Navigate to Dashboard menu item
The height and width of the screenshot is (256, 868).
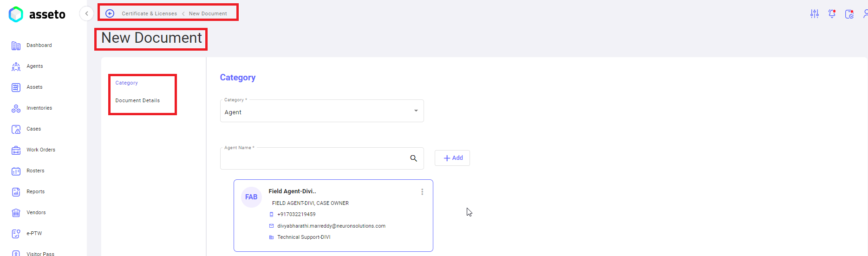[x=39, y=46]
